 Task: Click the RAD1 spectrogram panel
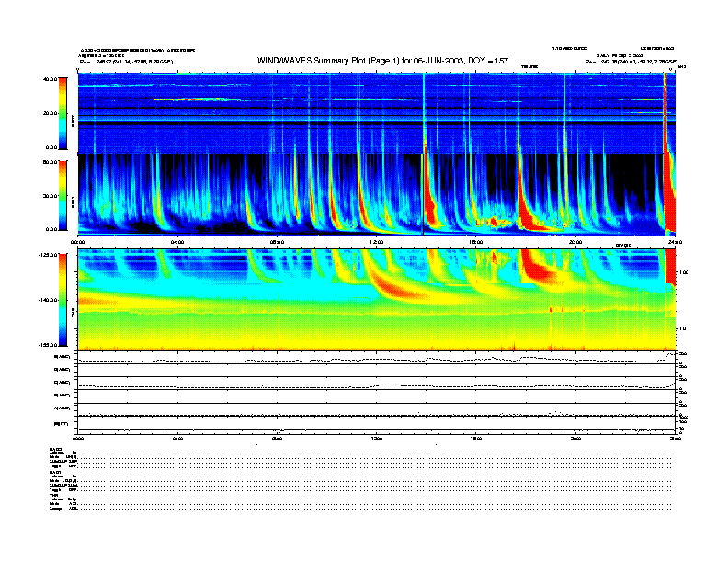click(377, 194)
